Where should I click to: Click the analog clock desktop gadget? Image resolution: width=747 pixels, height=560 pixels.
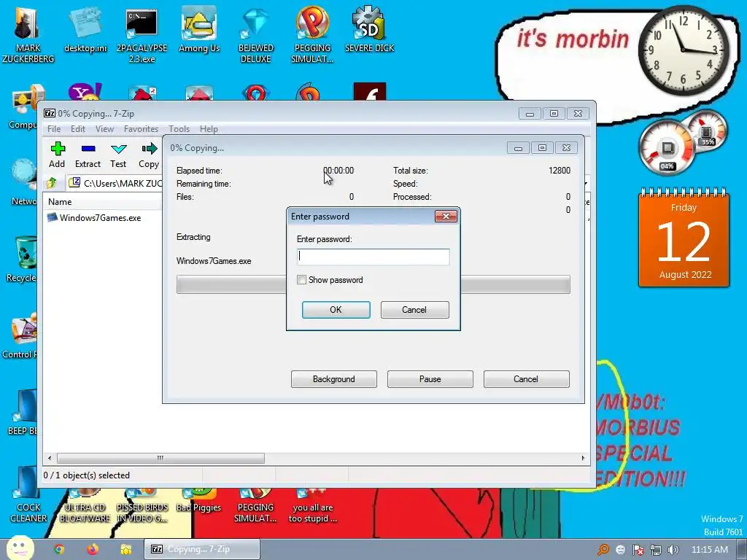click(683, 50)
